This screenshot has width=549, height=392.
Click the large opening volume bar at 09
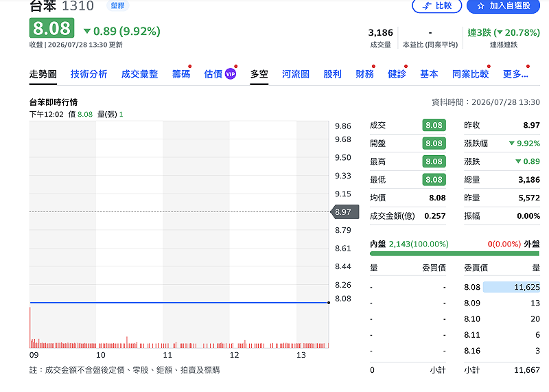point(30,327)
